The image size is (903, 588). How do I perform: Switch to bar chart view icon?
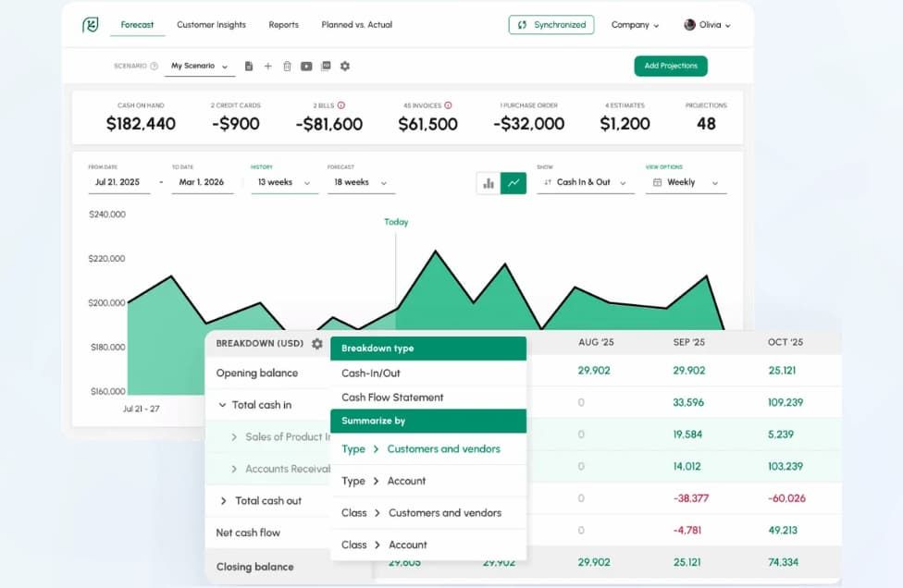coord(489,183)
